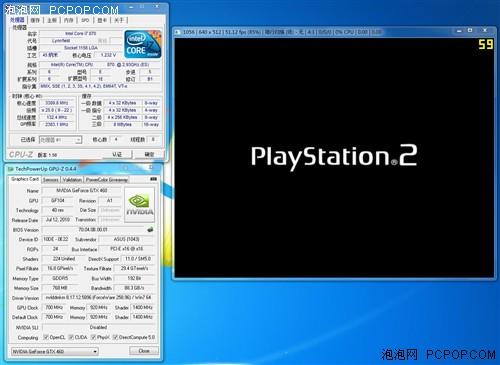500x365 pixels.
Task: Switch to the Sensors tab in GPU-Z
Action: click(51, 180)
